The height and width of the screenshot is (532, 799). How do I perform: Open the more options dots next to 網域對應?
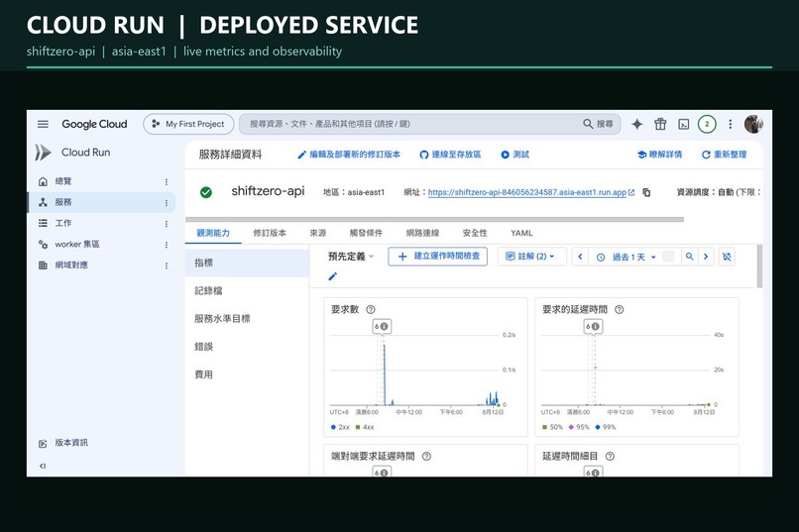[x=167, y=266]
